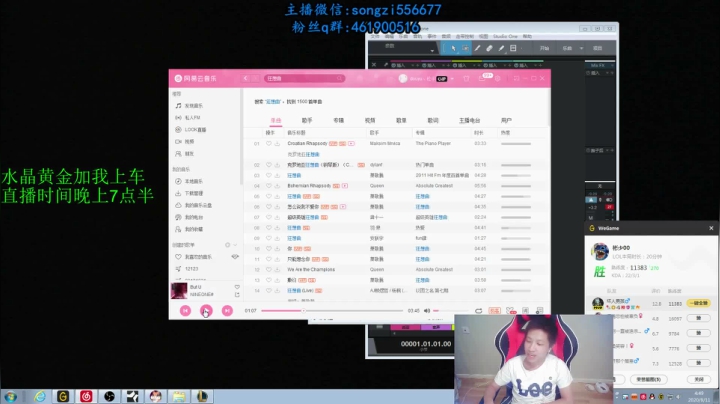Toggle heartbeat mode beside 我喜欢的音乐

(x=235, y=257)
